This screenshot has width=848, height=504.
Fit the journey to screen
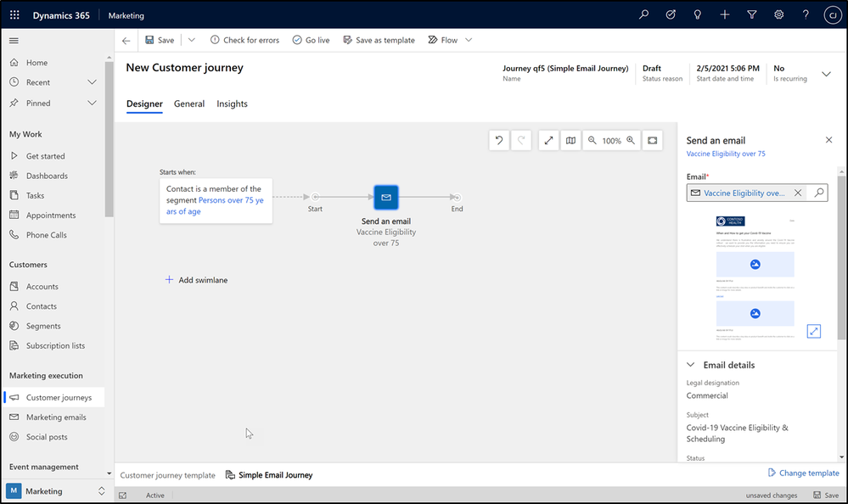pyautogui.click(x=653, y=141)
